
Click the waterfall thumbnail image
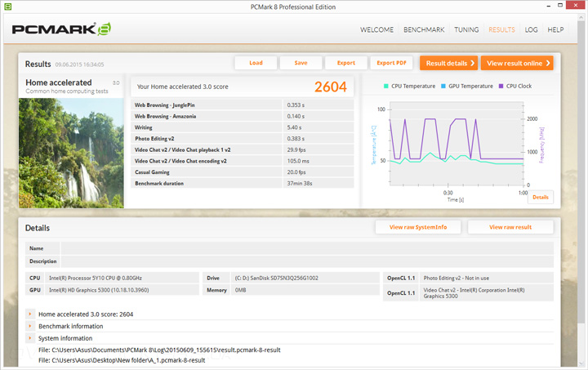coord(71,153)
